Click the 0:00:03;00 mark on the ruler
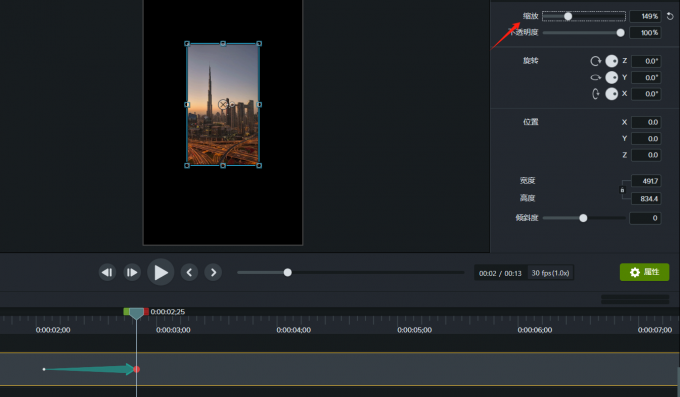Image resolution: width=680 pixels, height=397 pixels. [x=173, y=330]
